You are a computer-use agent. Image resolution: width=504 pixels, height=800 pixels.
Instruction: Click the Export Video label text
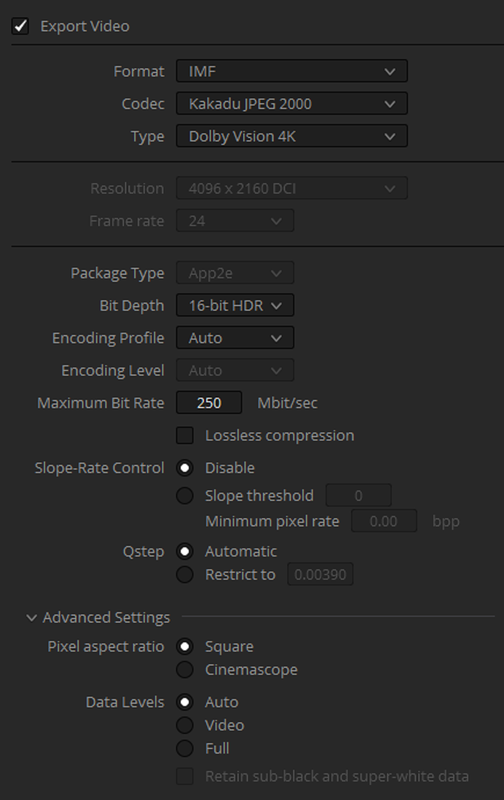coord(85,26)
